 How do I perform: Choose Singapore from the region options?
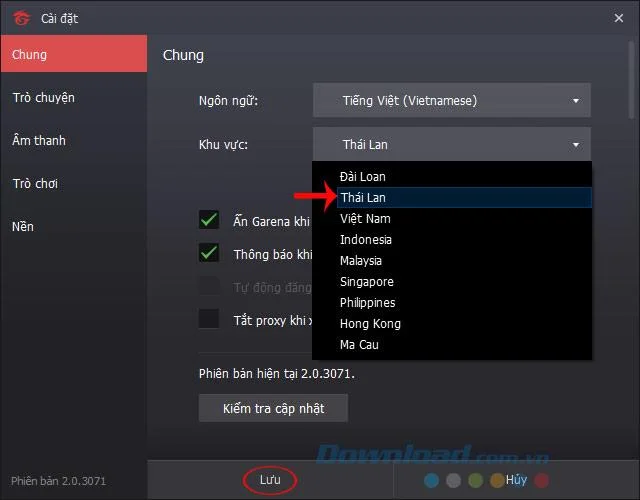(367, 282)
